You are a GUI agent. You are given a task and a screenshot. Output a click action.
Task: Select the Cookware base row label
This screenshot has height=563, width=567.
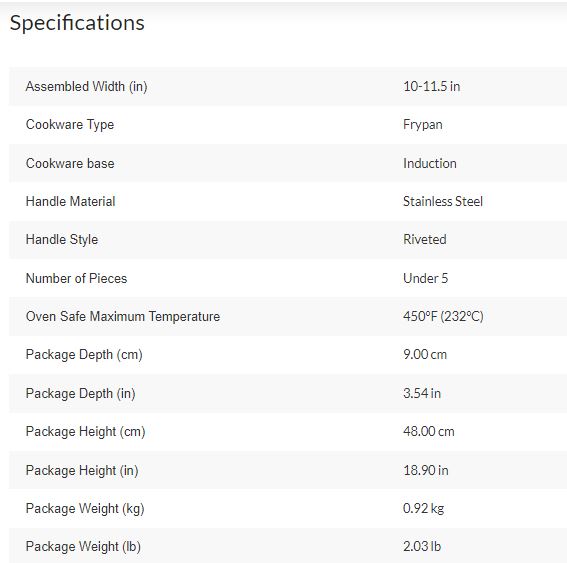(70, 163)
